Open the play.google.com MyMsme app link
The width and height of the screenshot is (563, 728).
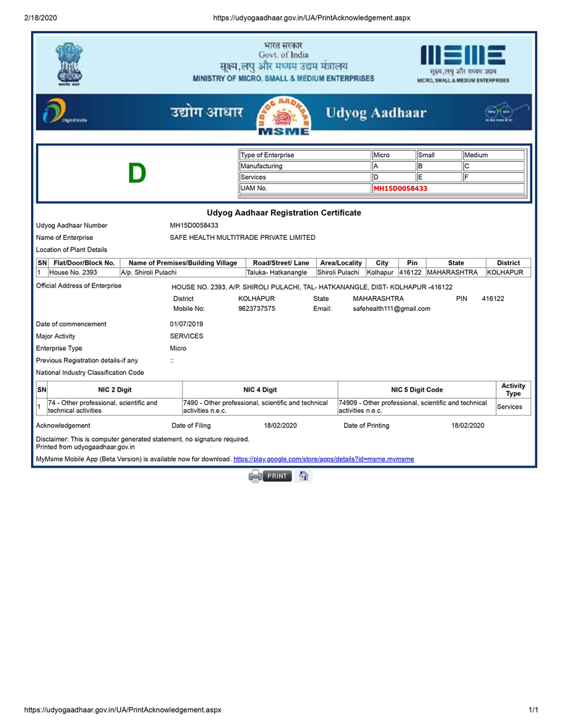tap(324, 459)
